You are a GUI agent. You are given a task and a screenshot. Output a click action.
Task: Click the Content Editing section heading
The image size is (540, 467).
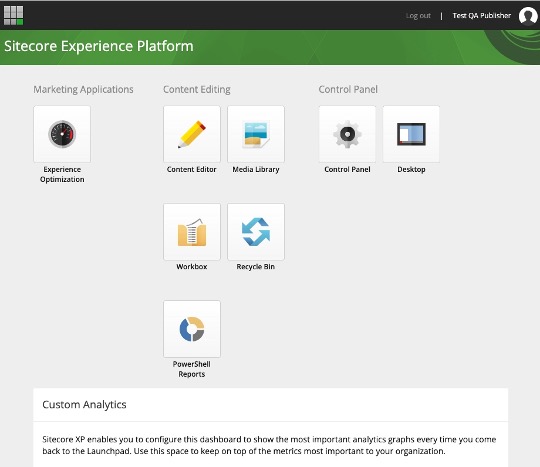(197, 90)
